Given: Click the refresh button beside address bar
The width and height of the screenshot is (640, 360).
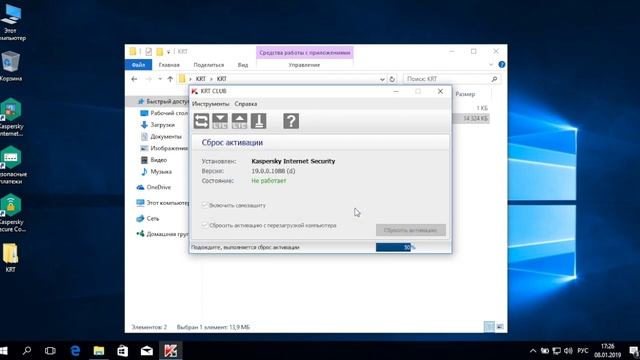Looking at the screenshot, I should (x=392, y=79).
